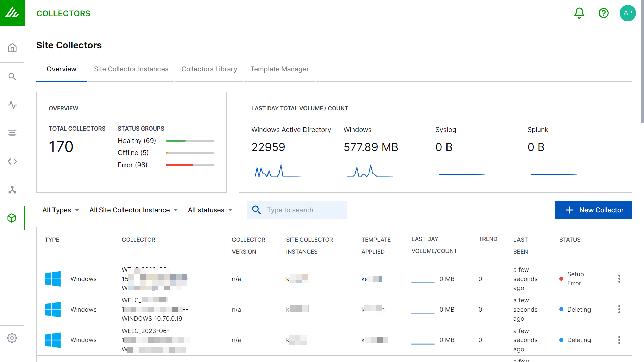Open the help question mark icon
The width and height of the screenshot is (644, 362).
603,13
